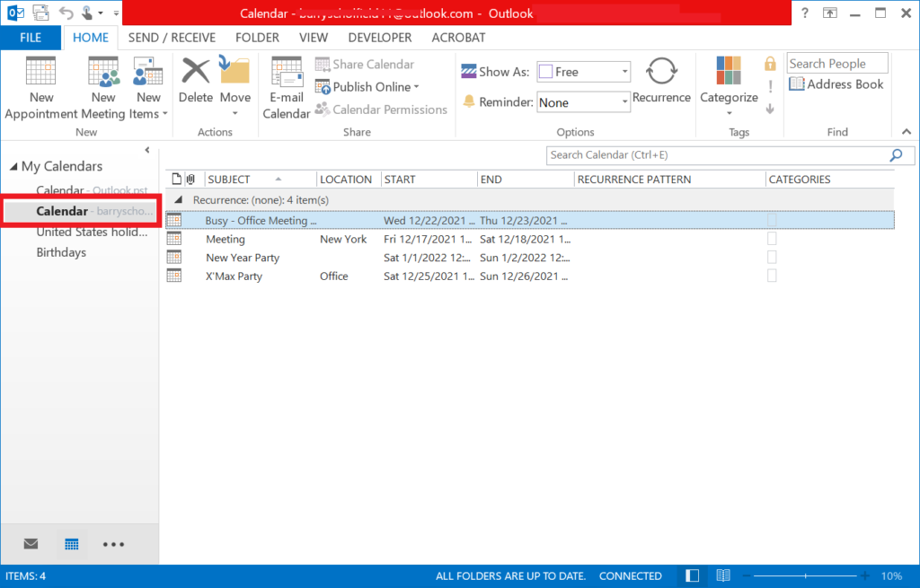Select the Busy - Office Meeting item
Image resolution: width=920 pixels, height=588 pixels.
coord(530,221)
